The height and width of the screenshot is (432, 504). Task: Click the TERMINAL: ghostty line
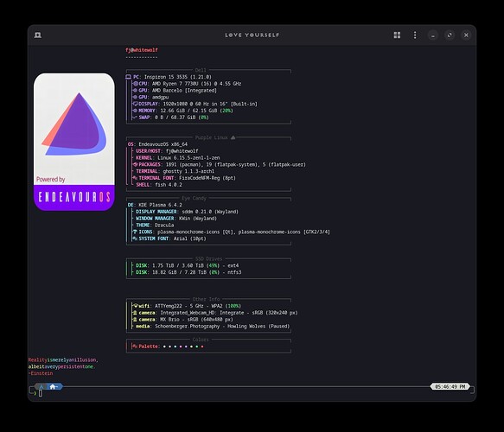coord(175,172)
